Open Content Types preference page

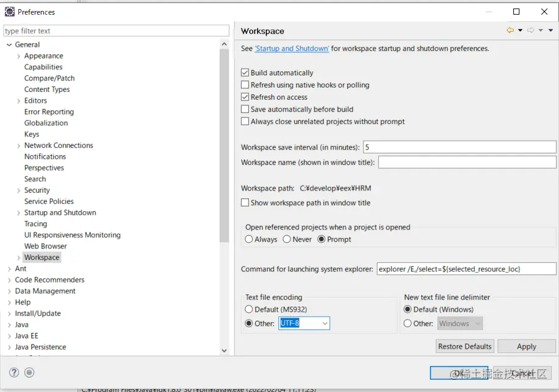coord(47,89)
